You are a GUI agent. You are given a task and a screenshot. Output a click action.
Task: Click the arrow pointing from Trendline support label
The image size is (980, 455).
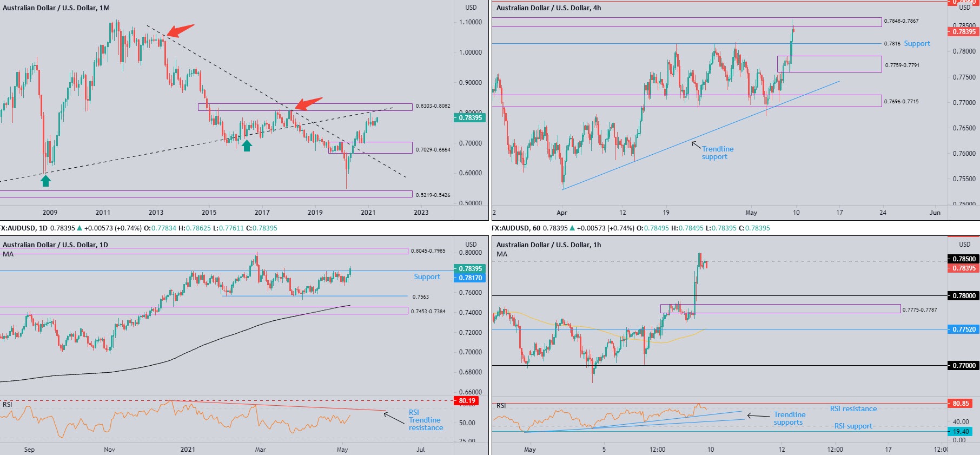click(x=696, y=144)
